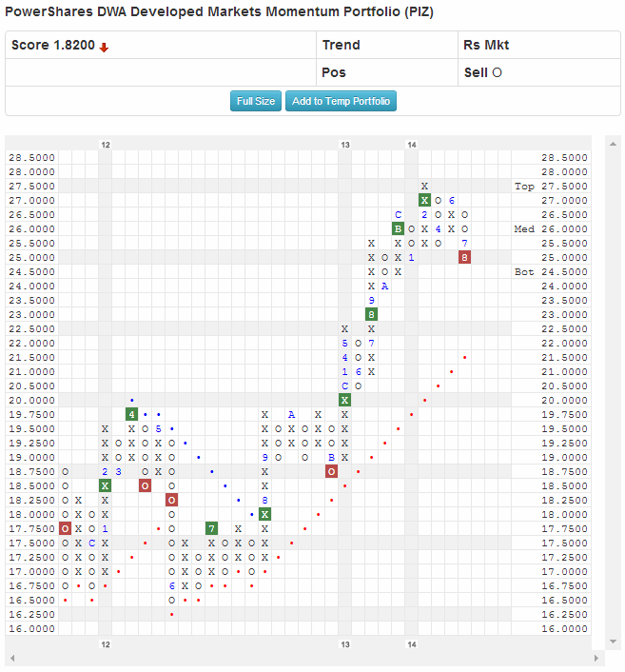The width and height of the screenshot is (625, 672).
Task: Click year 13 marker on top axis
Action: point(345,144)
